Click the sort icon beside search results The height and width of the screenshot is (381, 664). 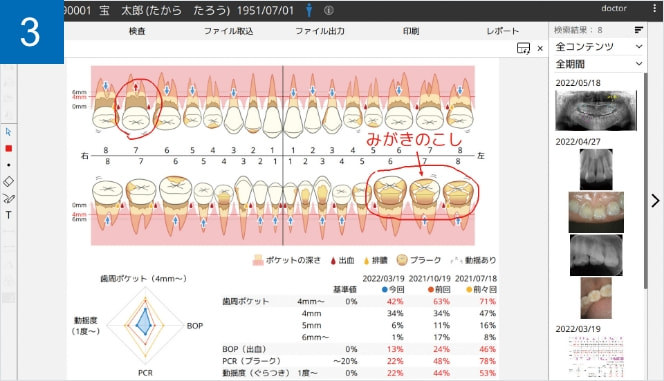coord(639,30)
